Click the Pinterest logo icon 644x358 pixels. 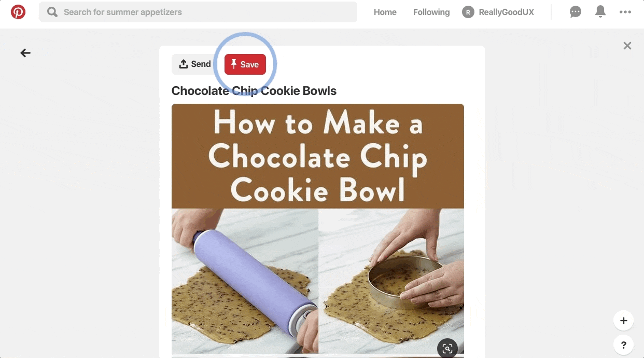[x=18, y=12]
